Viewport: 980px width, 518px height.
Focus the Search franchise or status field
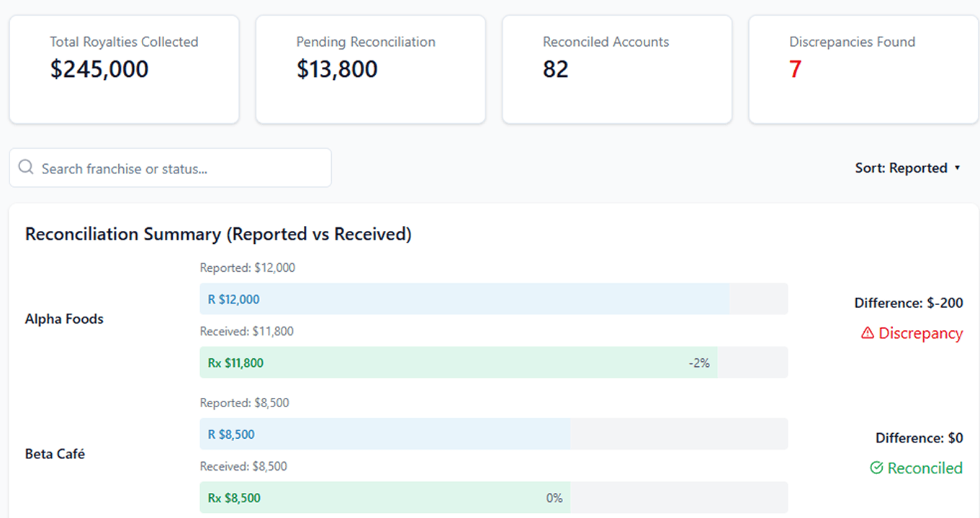point(180,168)
